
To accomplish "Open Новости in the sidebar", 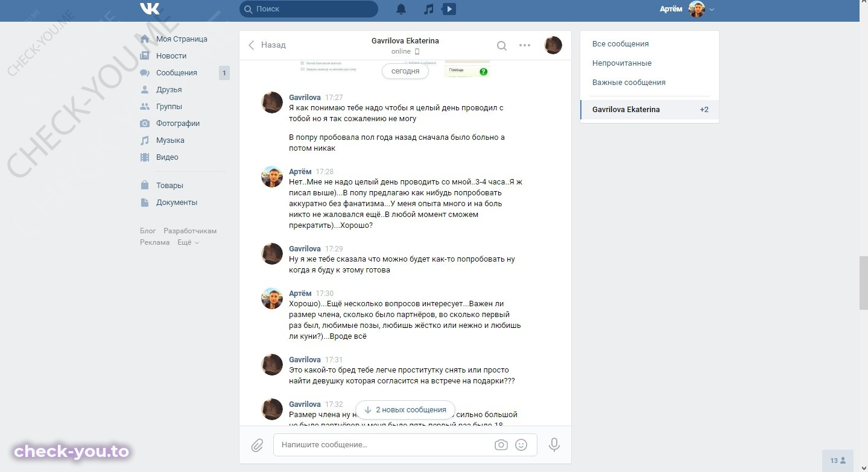I will pyautogui.click(x=171, y=56).
